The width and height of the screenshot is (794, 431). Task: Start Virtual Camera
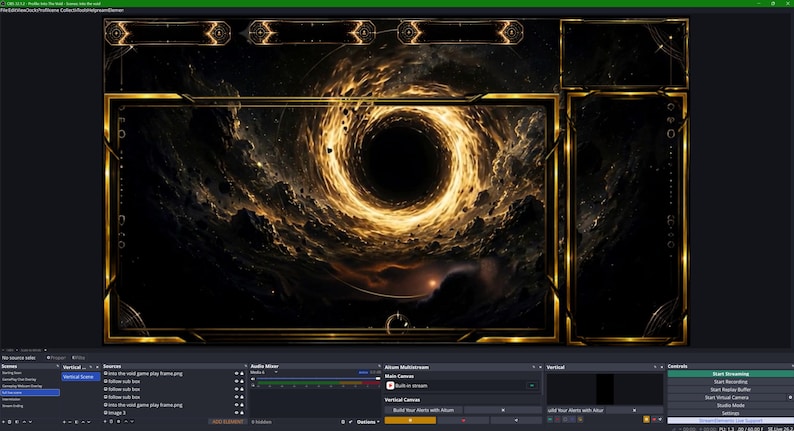pyautogui.click(x=726, y=398)
